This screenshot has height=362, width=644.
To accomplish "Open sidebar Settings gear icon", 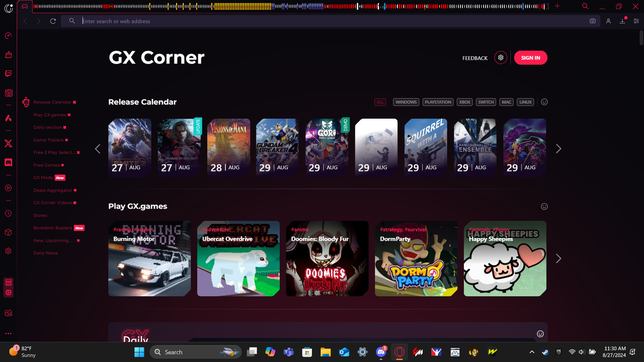I will [x=8, y=251].
